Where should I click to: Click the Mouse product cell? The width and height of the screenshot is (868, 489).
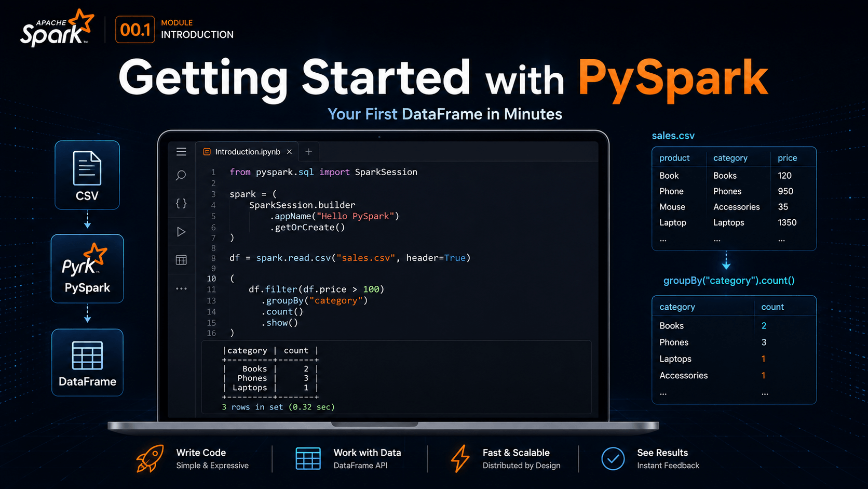click(672, 207)
